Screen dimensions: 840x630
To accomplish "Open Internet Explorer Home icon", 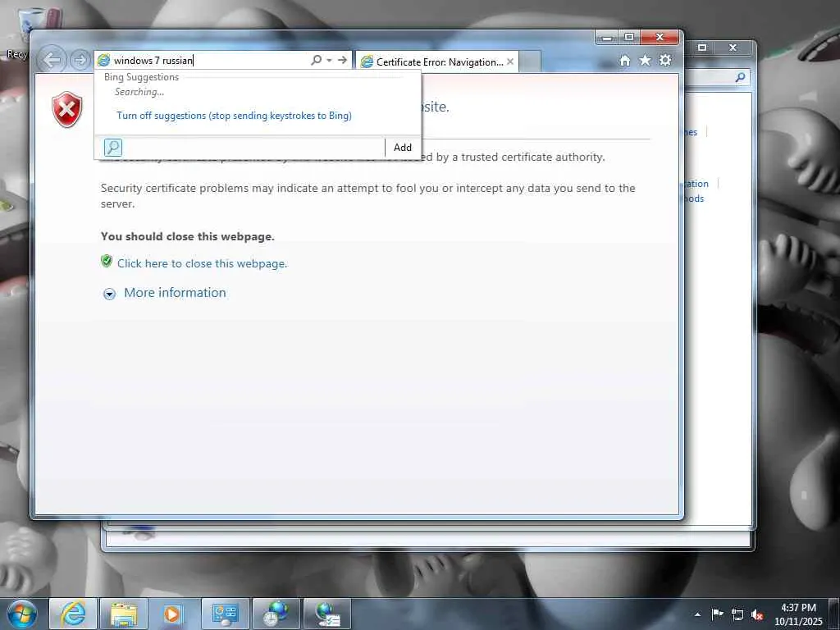I will [x=624, y=61].
